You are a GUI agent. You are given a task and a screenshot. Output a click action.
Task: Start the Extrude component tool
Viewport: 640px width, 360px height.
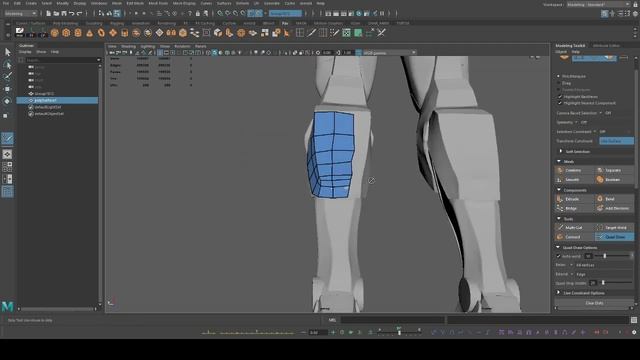click(574, 199)
